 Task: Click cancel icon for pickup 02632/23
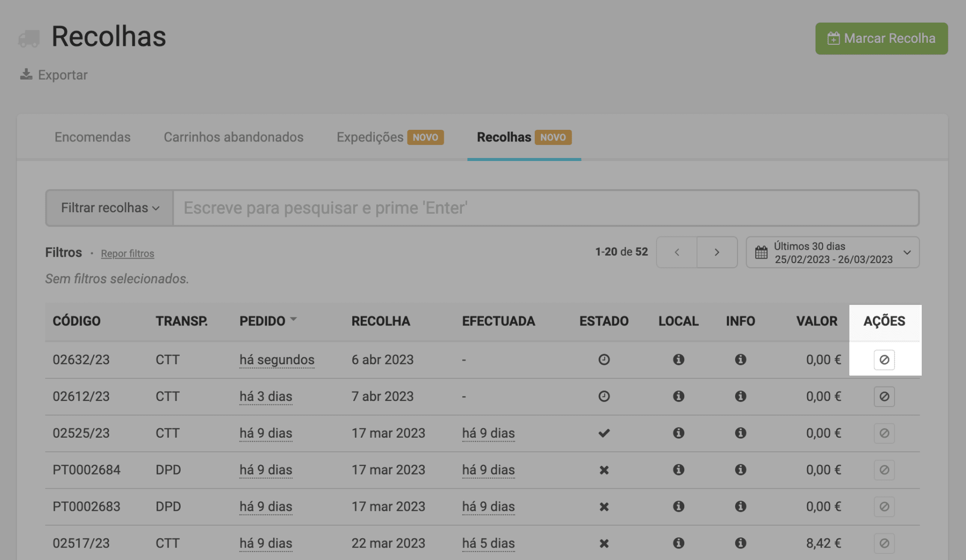pyautogui.click(x=883, y=360)
